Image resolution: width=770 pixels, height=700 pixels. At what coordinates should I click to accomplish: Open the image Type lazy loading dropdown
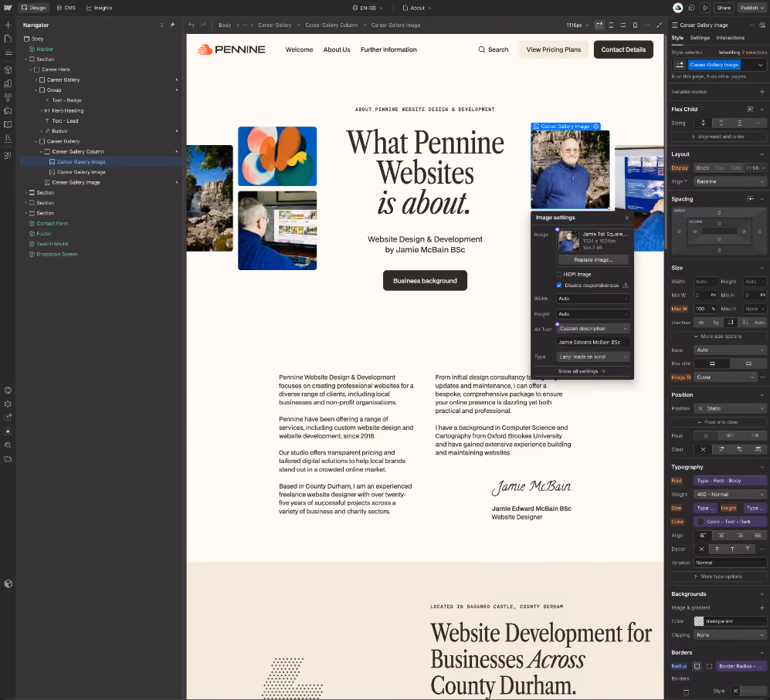[x=593, y=357]
